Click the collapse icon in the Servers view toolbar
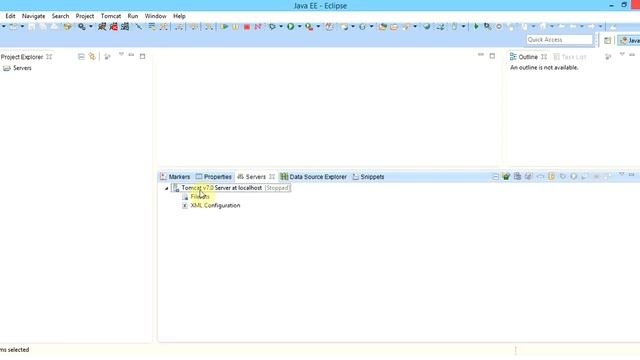The height and width of the screenshot is (360, 640). tap(495, 177)
